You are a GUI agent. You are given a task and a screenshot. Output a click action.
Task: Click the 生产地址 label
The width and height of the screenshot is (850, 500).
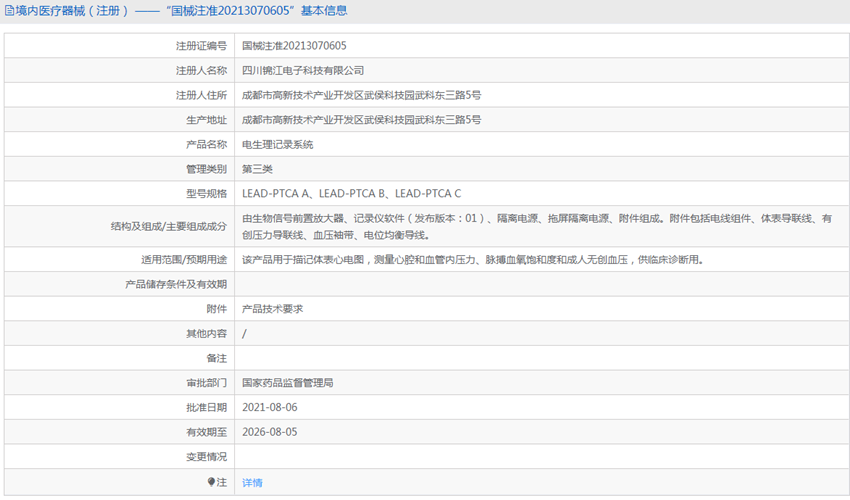207,120
